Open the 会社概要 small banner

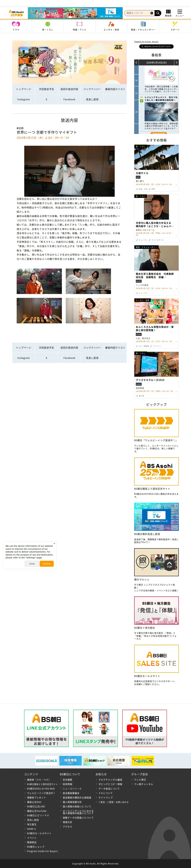point(119,761)
